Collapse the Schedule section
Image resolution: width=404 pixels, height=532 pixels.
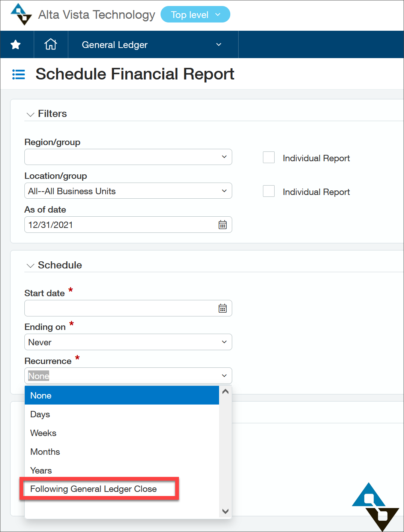[30, 266]
